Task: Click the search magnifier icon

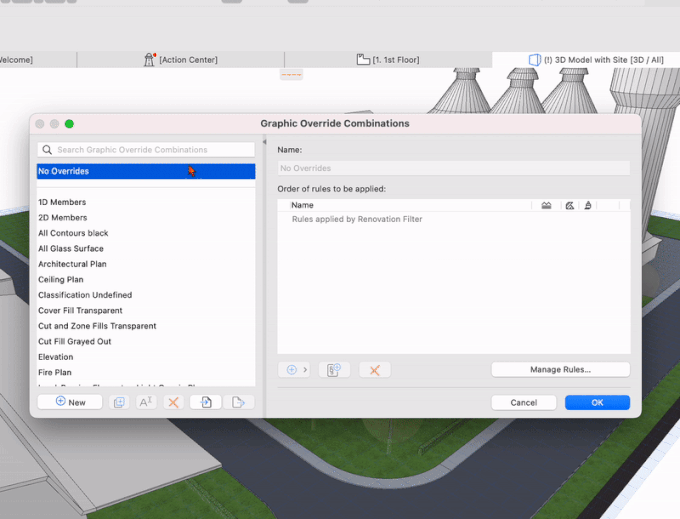Action: (47, 150)
